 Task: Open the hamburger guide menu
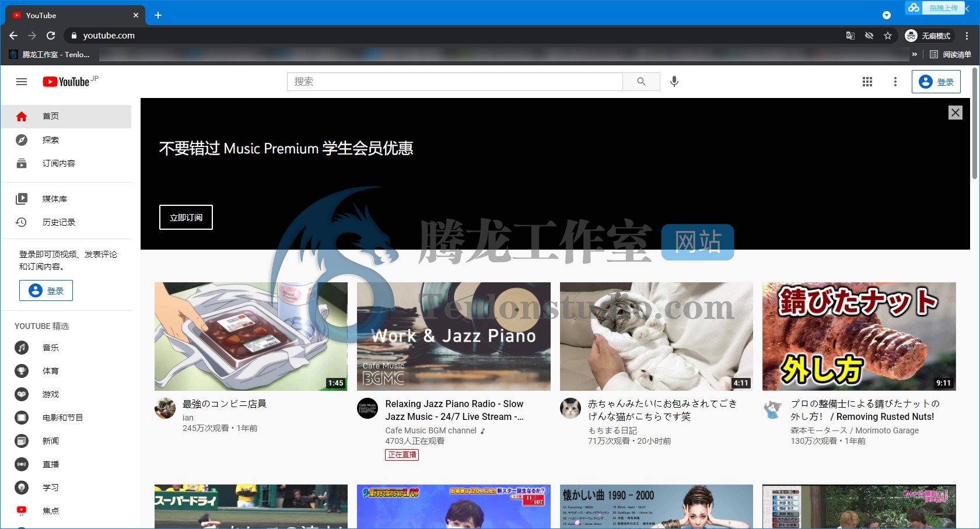coord(22,82)
